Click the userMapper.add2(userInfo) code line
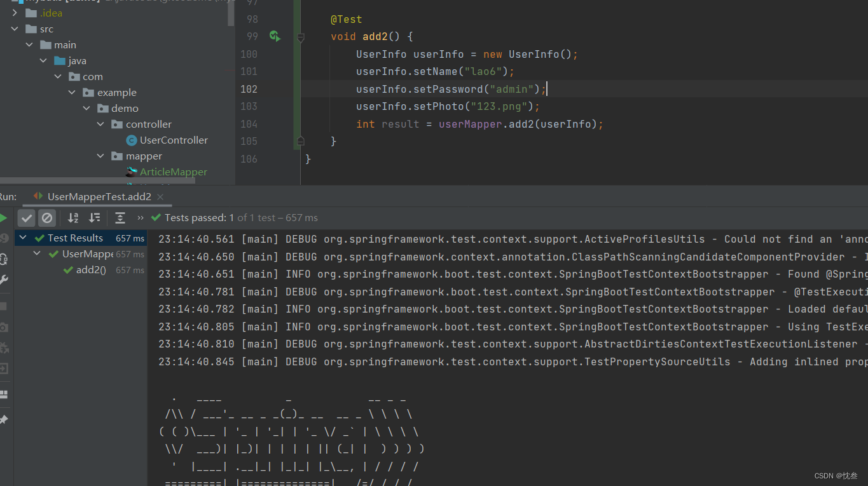Image resolution: width=868 pixels, height=486 pixels. pos(479,124)
